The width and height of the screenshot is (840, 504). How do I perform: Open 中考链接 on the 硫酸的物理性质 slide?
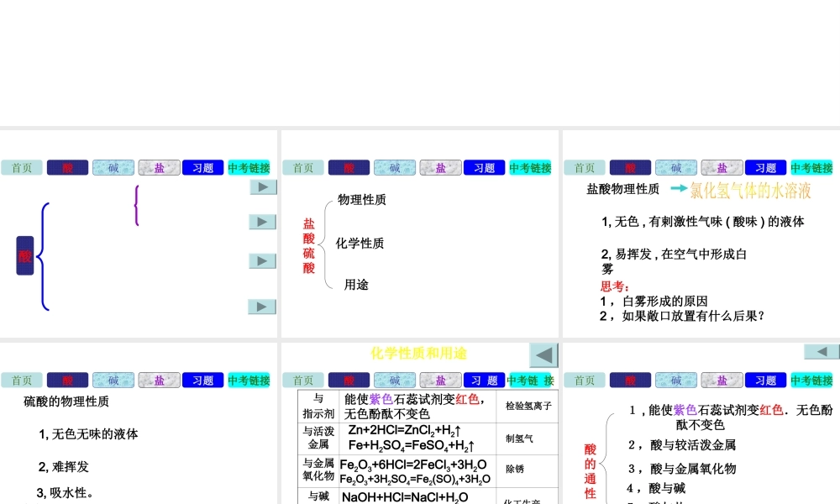(x=249, y=381)
